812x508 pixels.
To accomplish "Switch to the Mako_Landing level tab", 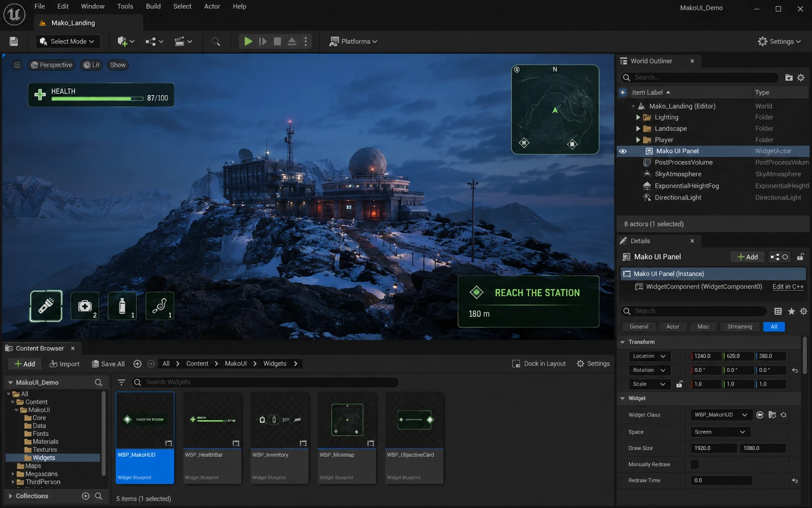I will (88, 23).
